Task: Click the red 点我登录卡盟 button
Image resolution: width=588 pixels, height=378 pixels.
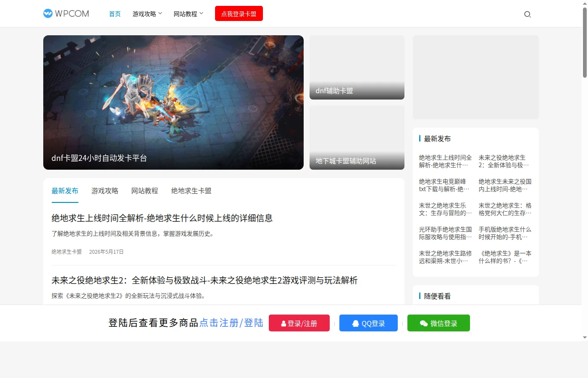Action: click(x=239, y=13)
